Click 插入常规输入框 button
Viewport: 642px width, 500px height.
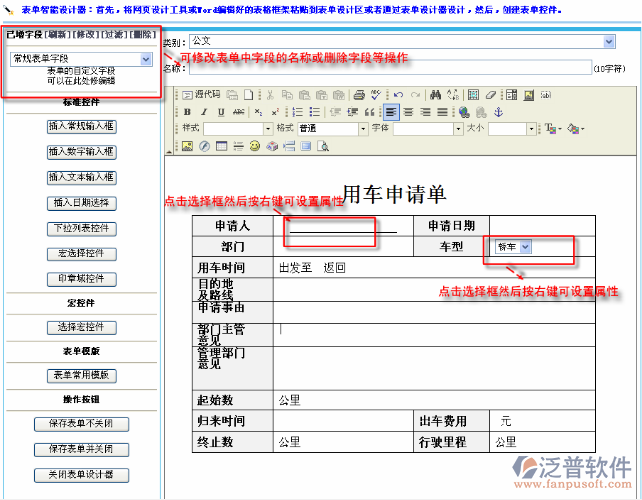pos(81,127)
